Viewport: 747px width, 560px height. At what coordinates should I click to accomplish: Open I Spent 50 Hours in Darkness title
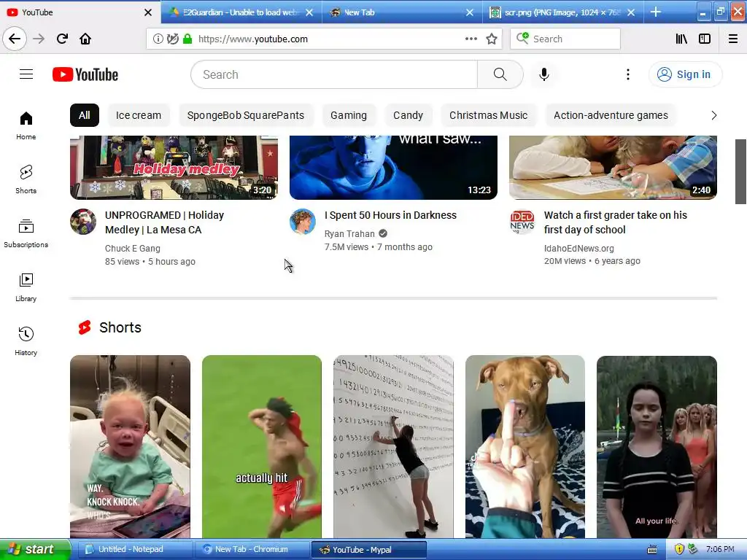(391, 215)
